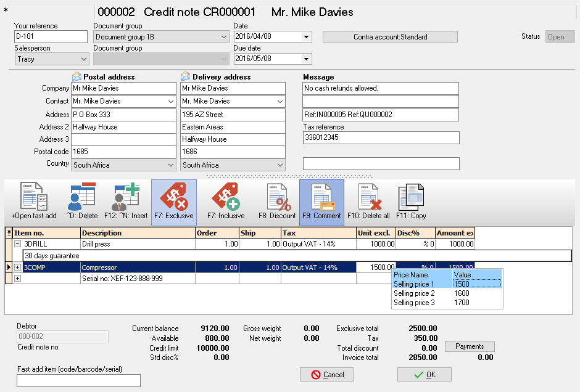The height and width of the screenshot is (392, 580).
Task: Click the Fast add item input field
Action: [x=78, y=380]
